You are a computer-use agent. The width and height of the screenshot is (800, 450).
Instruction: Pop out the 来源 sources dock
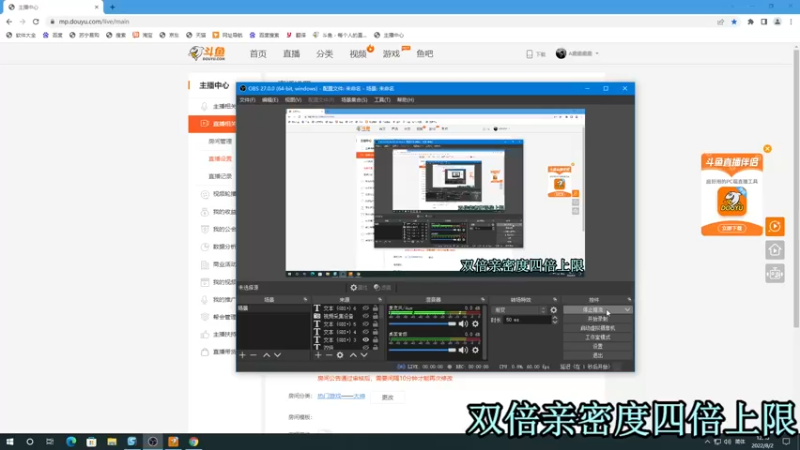(x=380, y=299)
